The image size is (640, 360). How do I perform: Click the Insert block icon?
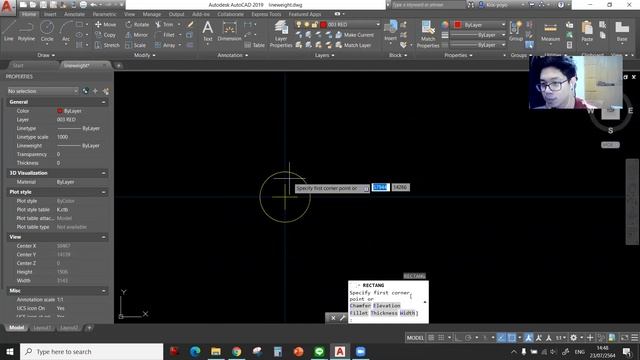(x=391, y=31)
